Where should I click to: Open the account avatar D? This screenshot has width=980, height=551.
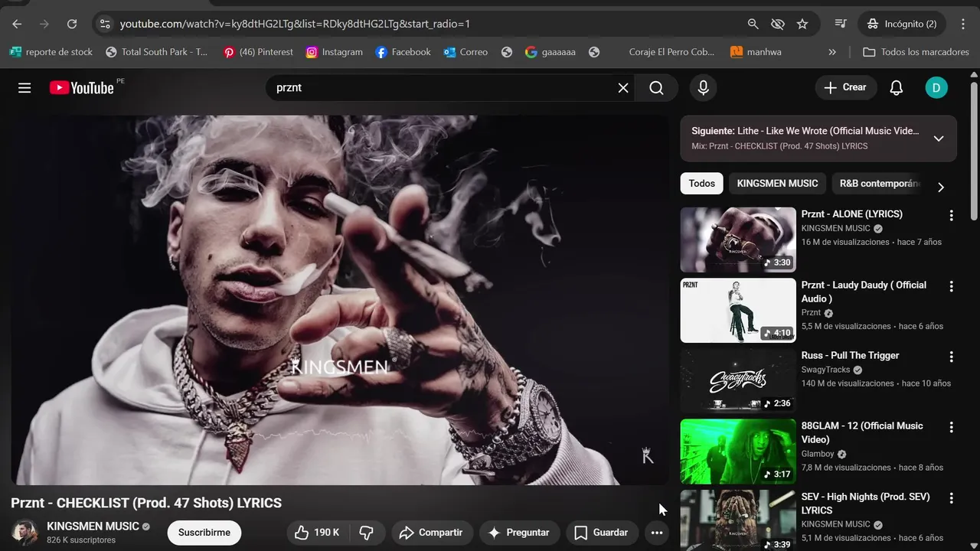pyautogui.click(x=936, y=88)
